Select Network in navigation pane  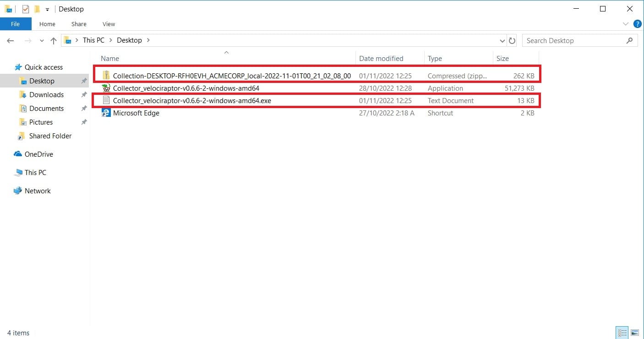pos(38,191)
